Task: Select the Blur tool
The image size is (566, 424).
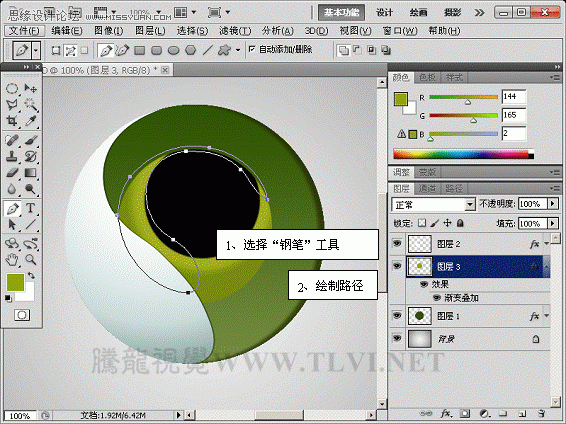Action: tap(12, 189)
